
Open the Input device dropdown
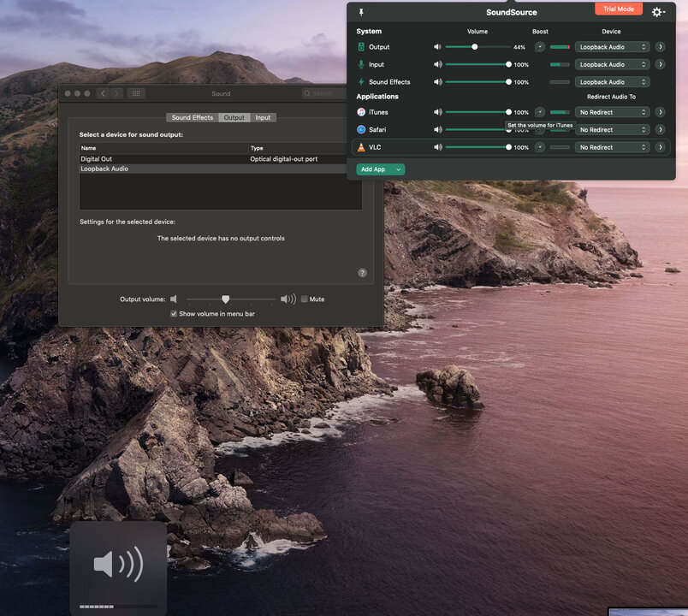(612, 64)
